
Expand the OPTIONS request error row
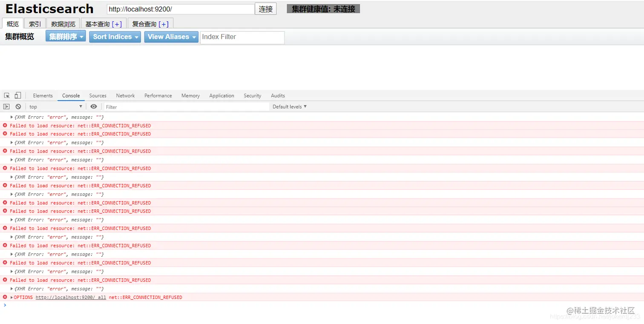(x=12, y=297)
